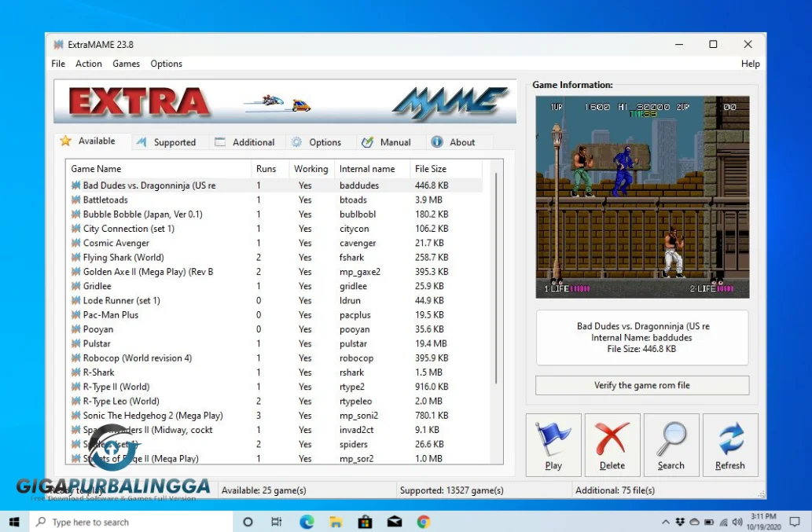Click 'Additional: 75 file(s)' status text

click(x=615, y=490)
